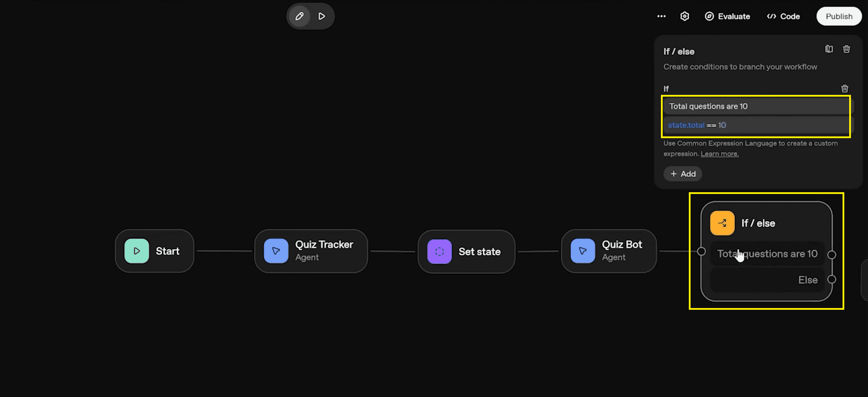Click the purple Set state node icon

(440, 251)
